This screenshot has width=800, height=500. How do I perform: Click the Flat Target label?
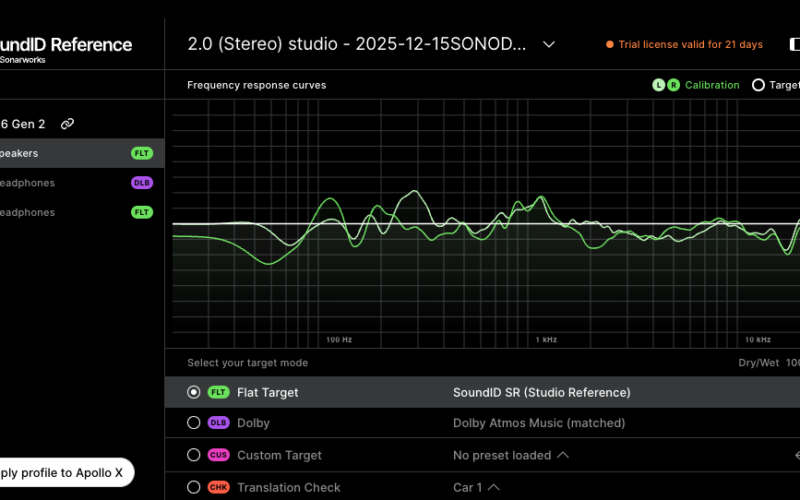(268, 392)
